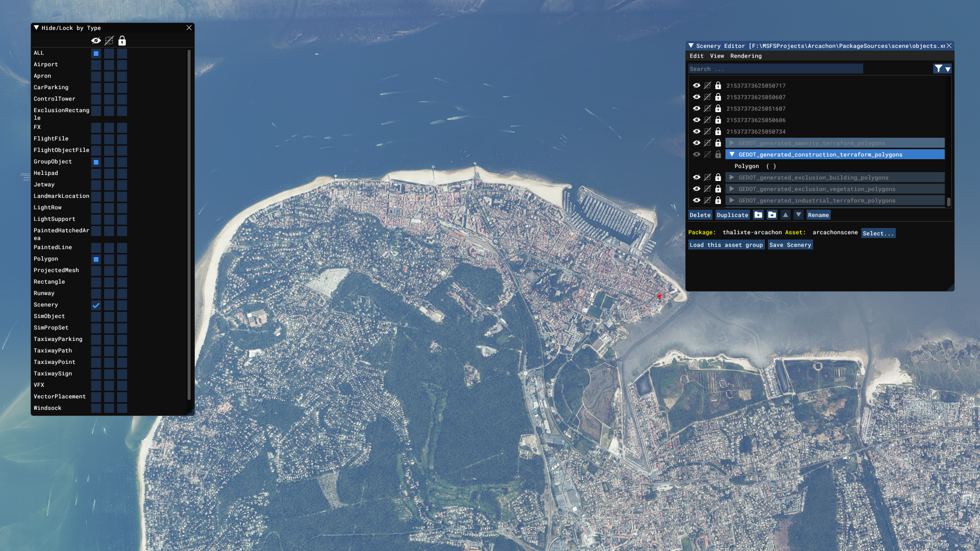Screen dimensions: 980x551
Task: Toggle visibility of amenity_terraform_polygons group
Action: [x=697, y=143]
